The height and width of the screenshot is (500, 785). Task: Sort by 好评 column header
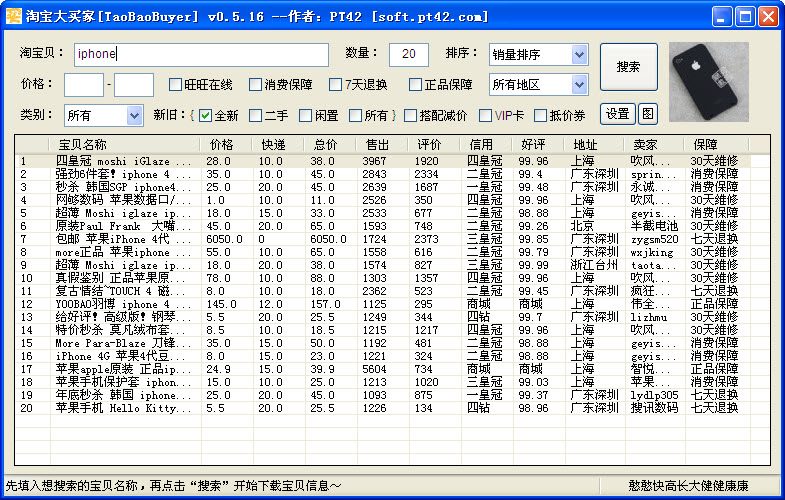click(x=539, y=145)
